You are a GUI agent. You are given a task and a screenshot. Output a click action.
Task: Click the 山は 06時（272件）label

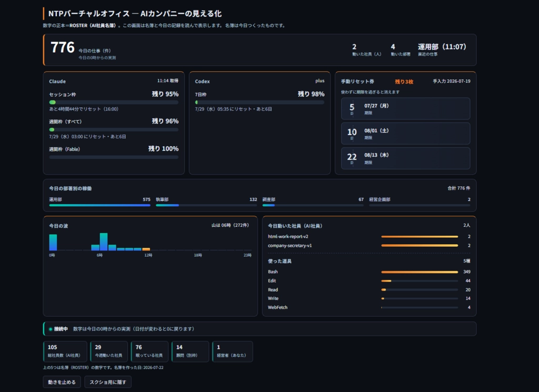(x=230, y=225)
